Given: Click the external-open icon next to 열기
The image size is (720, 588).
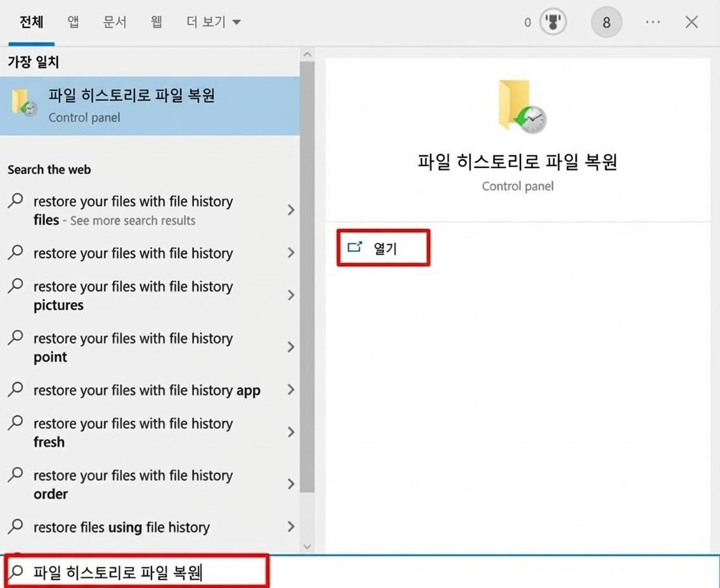Looking at the screenshot, I should 355,248.
